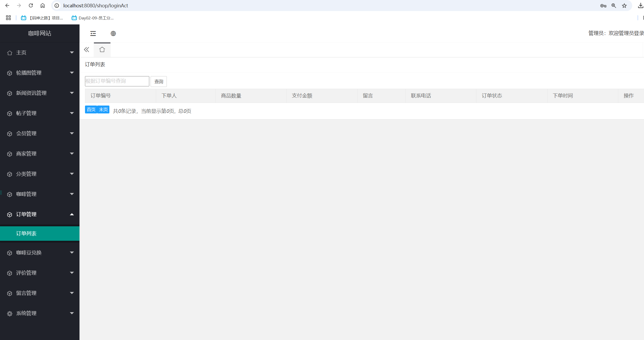Image resolution: width=644 pixels, height=340 pixels.
Task: Click the globe icon in the header
Action: pyautogui.click(x=113, y=33)
